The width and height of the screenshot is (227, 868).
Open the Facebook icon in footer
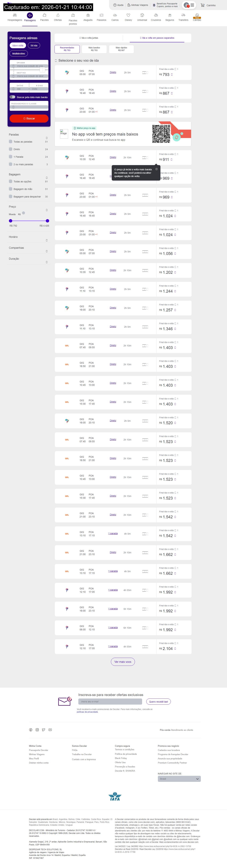tap(31, 730)
